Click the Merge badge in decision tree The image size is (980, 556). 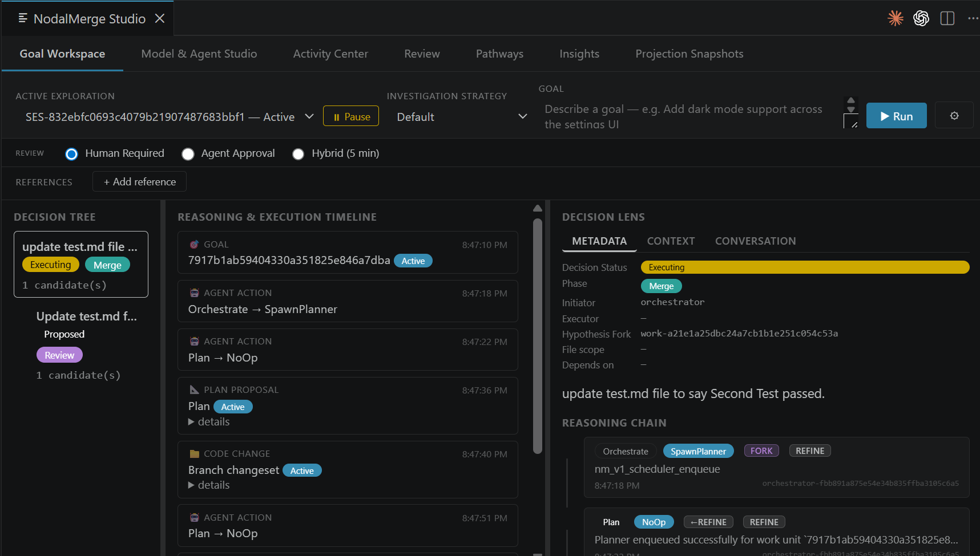pyautogui.click(x=107, y=265)
